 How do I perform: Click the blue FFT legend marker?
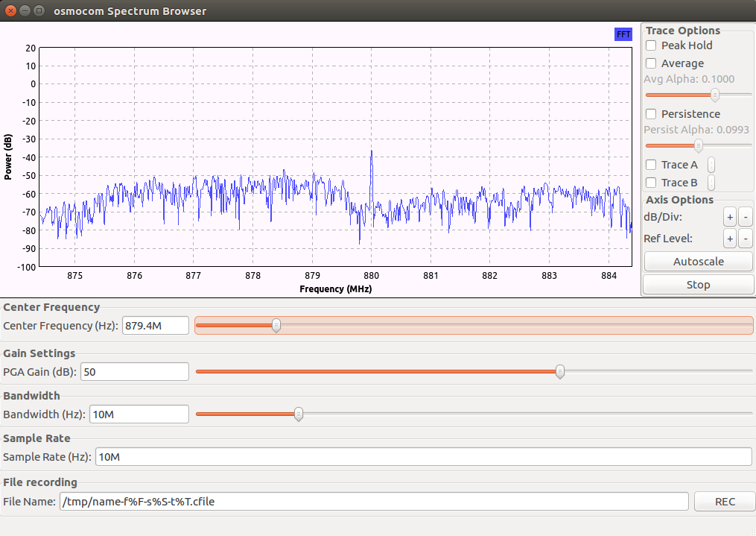click(x=623, y=34)
